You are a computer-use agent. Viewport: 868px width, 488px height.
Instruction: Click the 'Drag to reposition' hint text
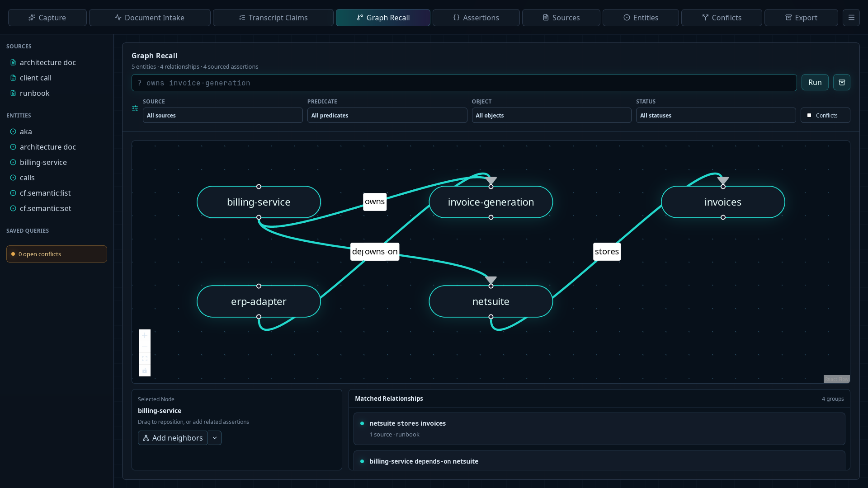193,422
